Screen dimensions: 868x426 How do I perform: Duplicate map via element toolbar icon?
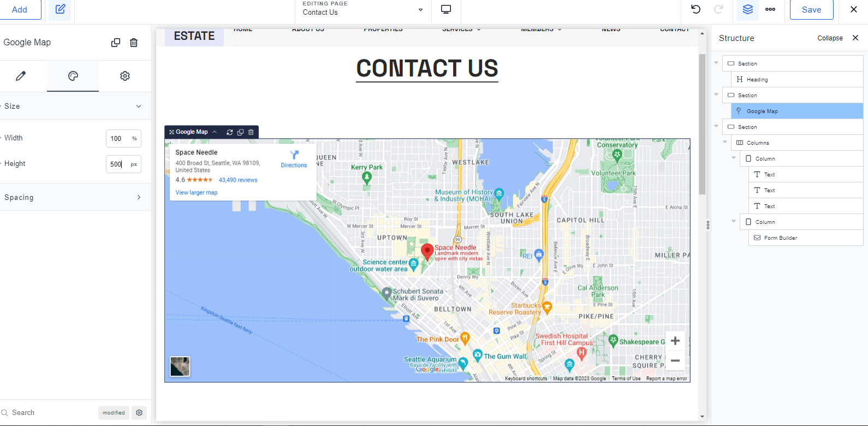240,132
